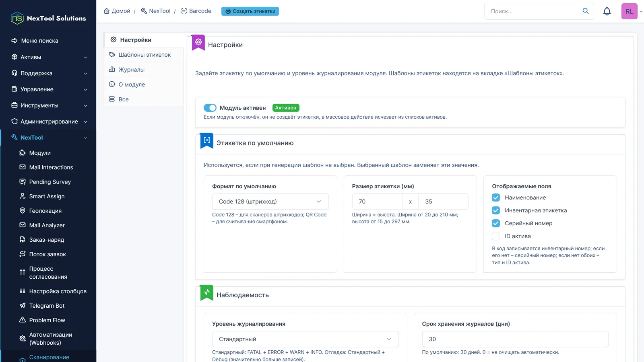644x362 pixels.
Task: Click the top search input box
Action: [x=534, y=11]
